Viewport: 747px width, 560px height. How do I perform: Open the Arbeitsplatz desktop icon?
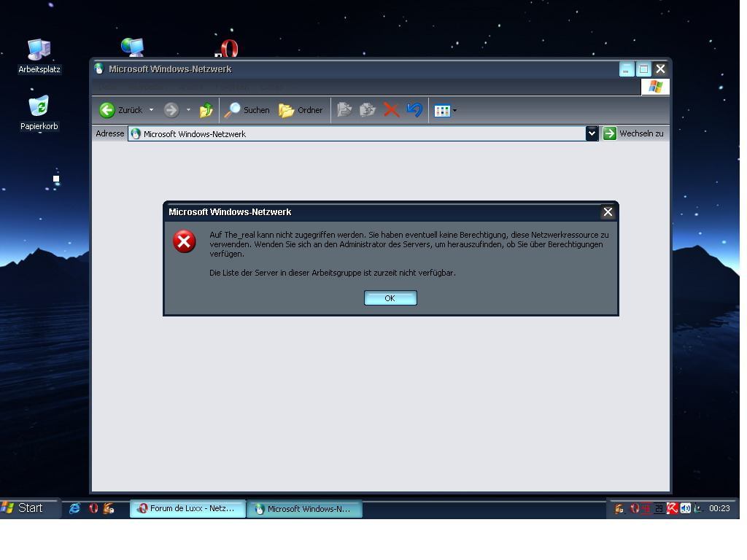[x=39, y=56]
